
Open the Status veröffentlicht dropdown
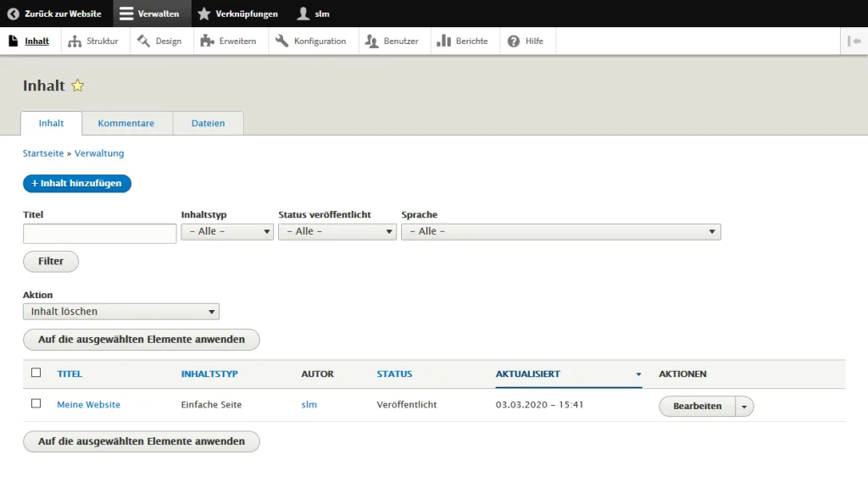point(337,231)
